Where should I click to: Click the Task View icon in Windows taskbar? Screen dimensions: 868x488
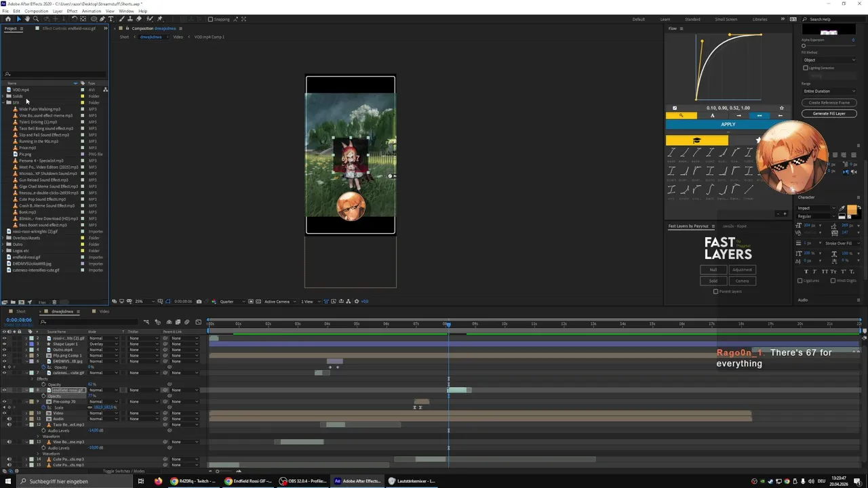tap(141, 481)
